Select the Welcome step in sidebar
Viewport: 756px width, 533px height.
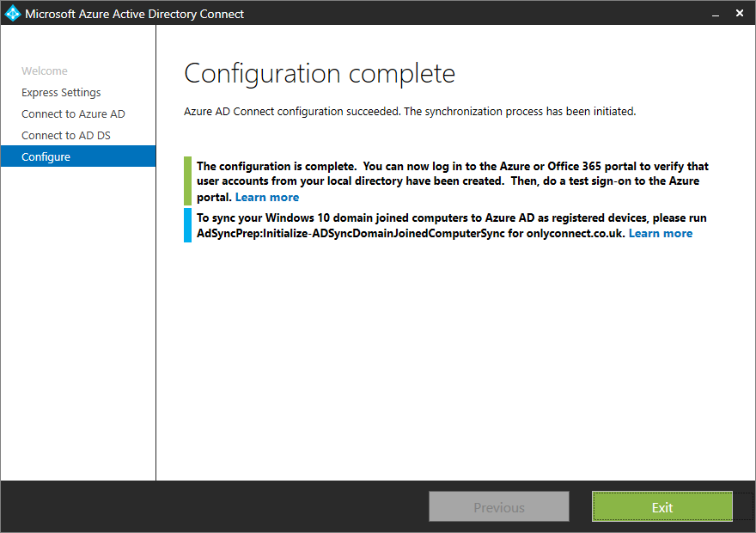pos(45,70)
